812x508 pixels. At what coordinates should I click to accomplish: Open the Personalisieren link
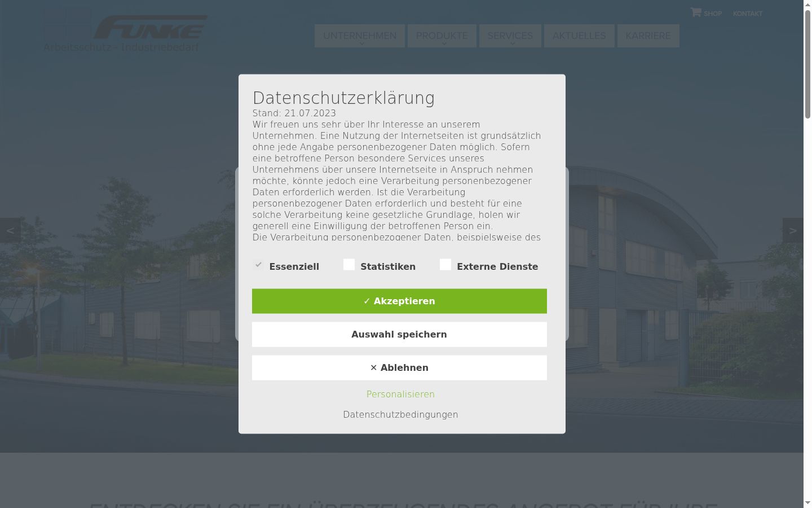(400, 394)
